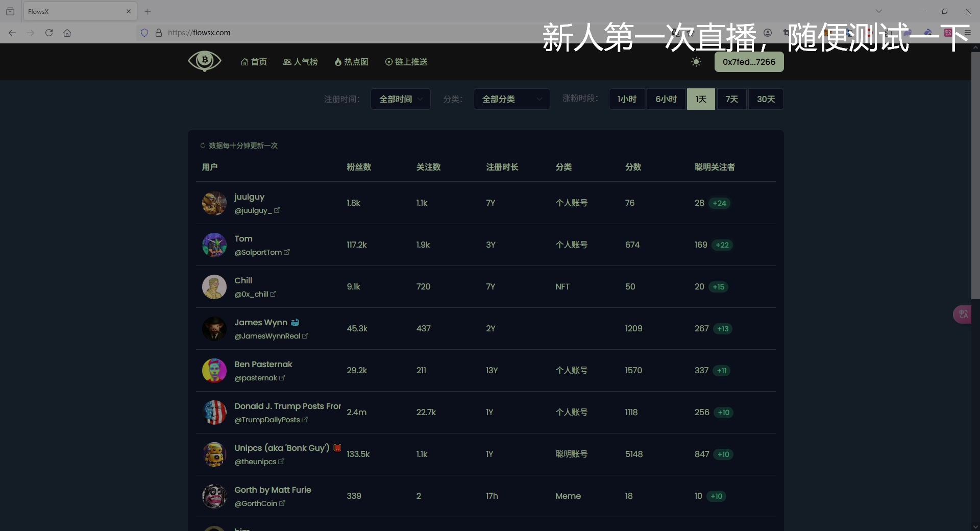Click the page vertical scrollbar thumb

pyautogui.click(x=975, y=174)
